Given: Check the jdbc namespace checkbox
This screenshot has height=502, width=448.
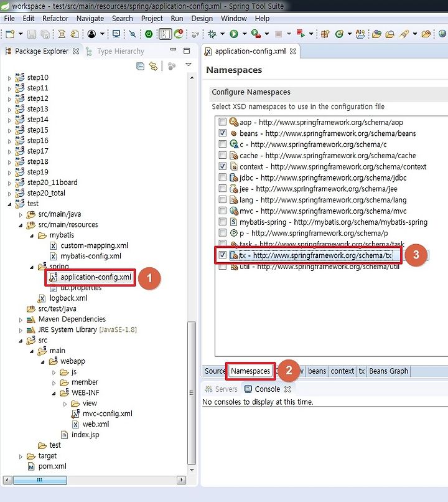Looking at the screenshot, I should 222,177.
